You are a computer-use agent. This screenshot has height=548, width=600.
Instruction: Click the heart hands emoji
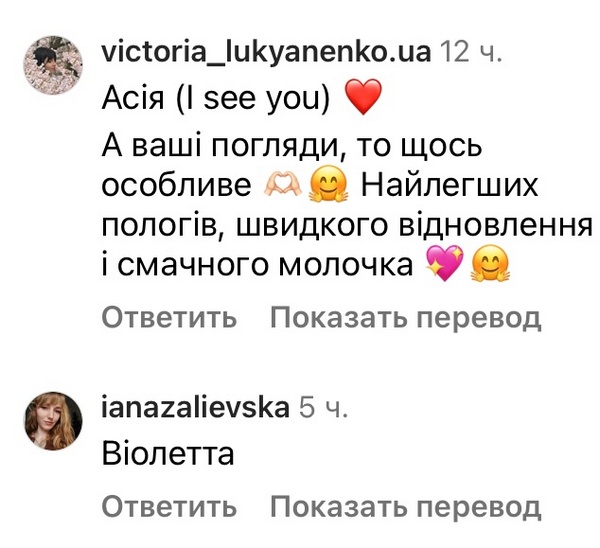point(283,187)
